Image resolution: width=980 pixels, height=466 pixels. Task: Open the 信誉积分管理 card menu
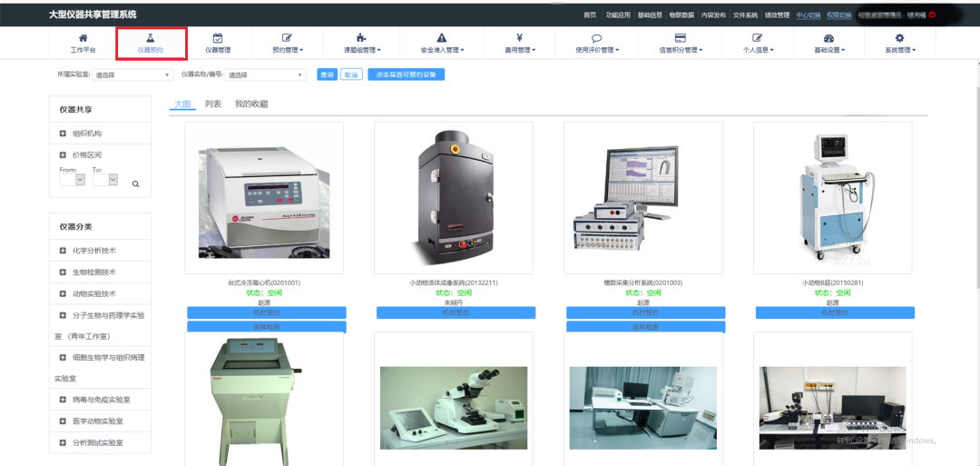point(681,43)
